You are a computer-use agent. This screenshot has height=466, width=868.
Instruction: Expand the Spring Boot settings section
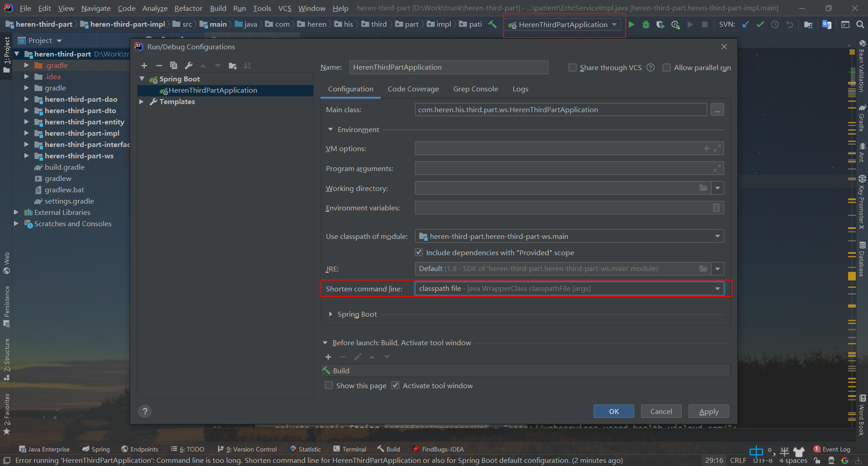click(330, 314)
